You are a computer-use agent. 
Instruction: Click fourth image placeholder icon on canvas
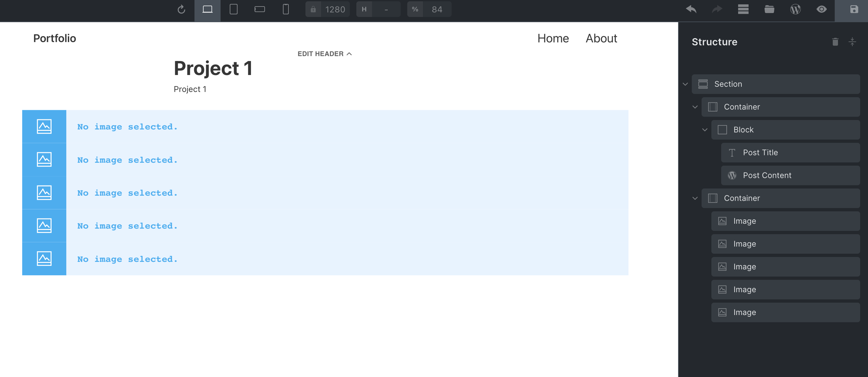(44, 226)
